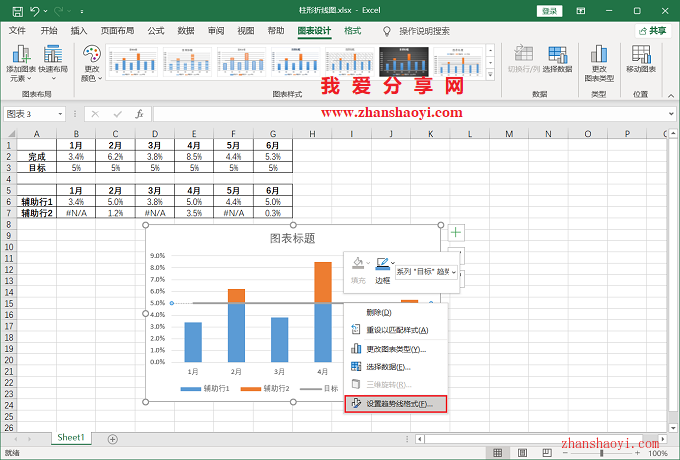Screen dimensions: 680x460
Task: Open Add Chart Element menu
Action: (21, 63)
